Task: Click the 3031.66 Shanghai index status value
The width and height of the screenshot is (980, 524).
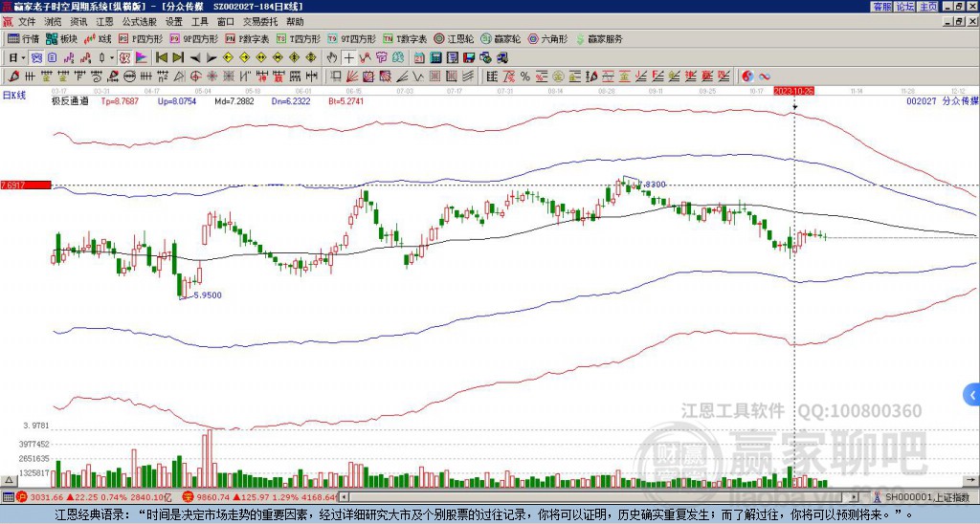Action: point(47,497)
